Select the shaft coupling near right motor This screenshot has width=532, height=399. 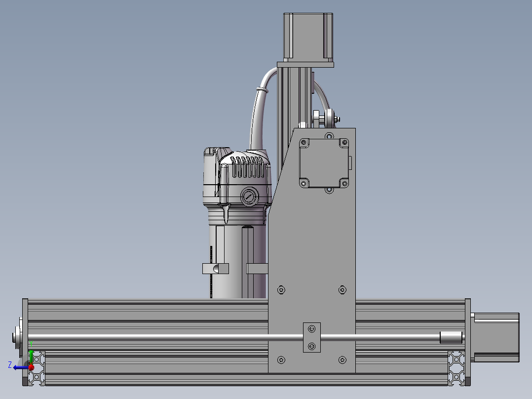click(x=451, y=337)
